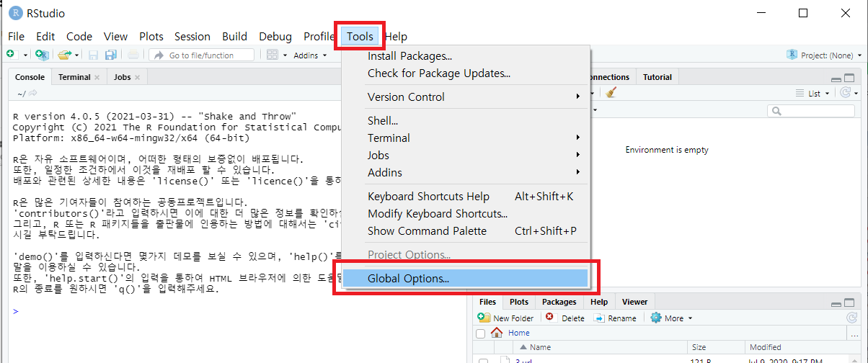868x363 pixels.
Task: Click the Delete button in Files pane
Action: [x=566, y=318]
